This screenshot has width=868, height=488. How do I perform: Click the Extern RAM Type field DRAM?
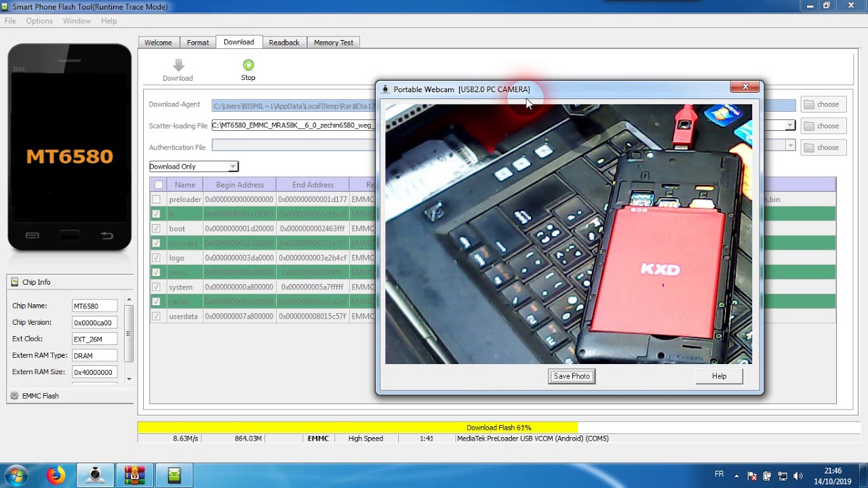point(95,355)
